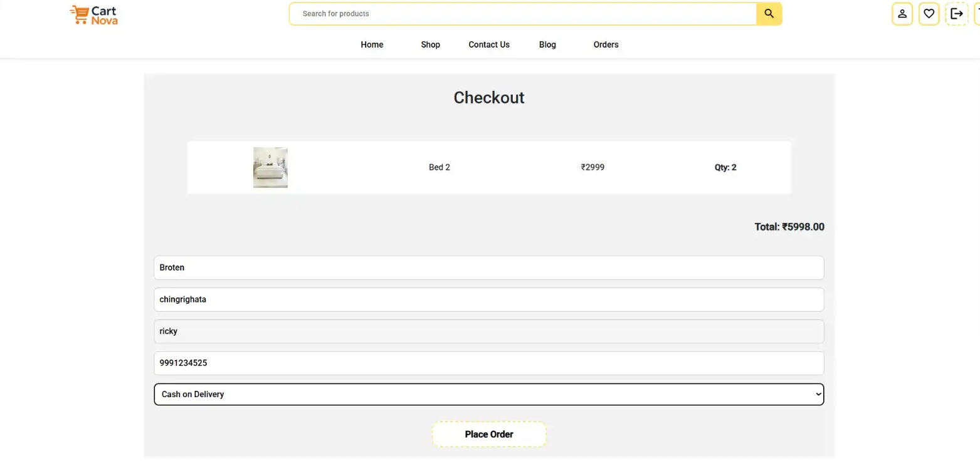Open the Blog link
Image resolution: width=980 pixels, height=461 pixels.
547,44
